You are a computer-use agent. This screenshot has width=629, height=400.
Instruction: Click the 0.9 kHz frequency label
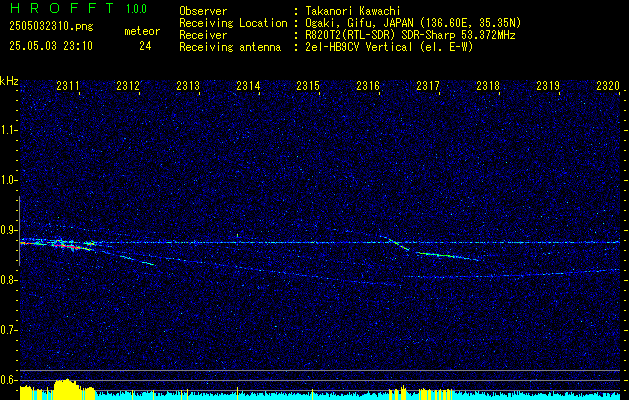click(x=8, y=230)
